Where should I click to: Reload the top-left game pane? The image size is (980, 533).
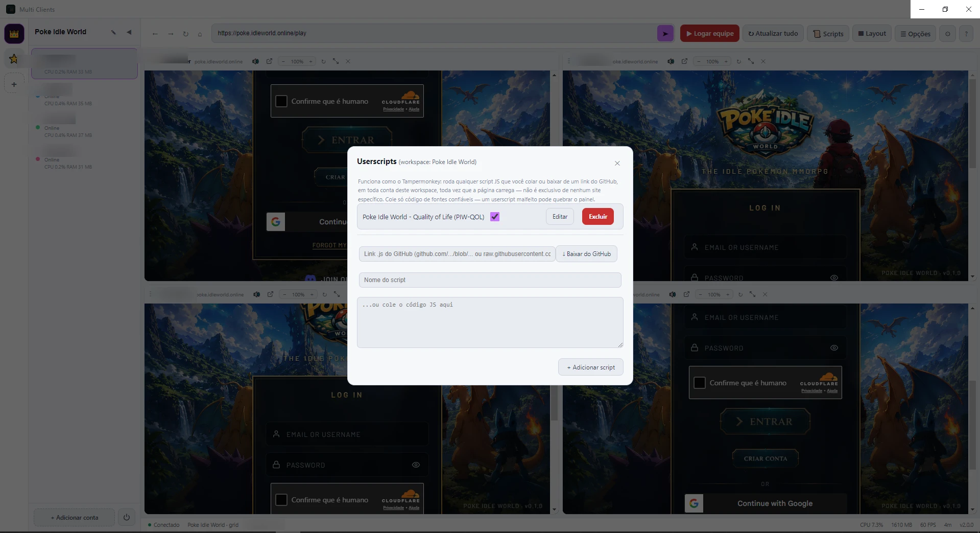(x=323, y=61)
